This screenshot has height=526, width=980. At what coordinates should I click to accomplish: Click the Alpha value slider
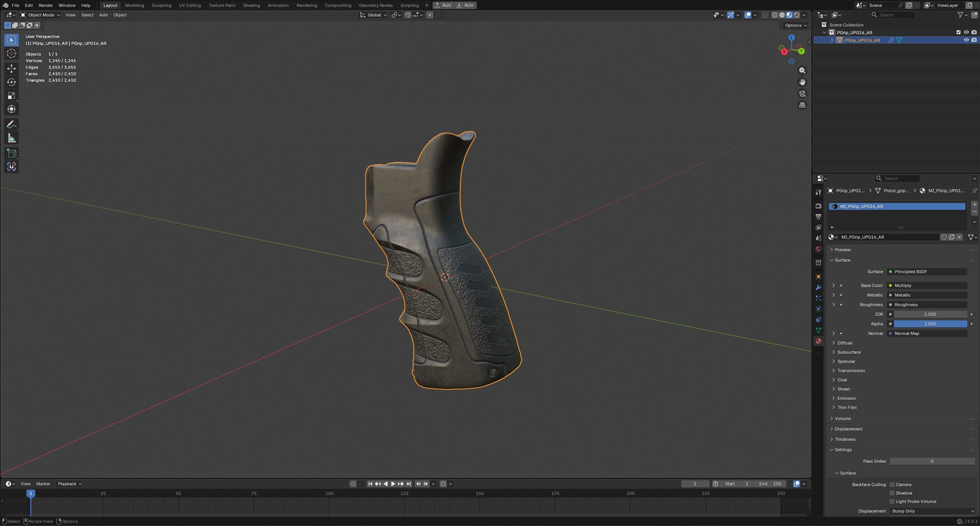pos(930,324)
